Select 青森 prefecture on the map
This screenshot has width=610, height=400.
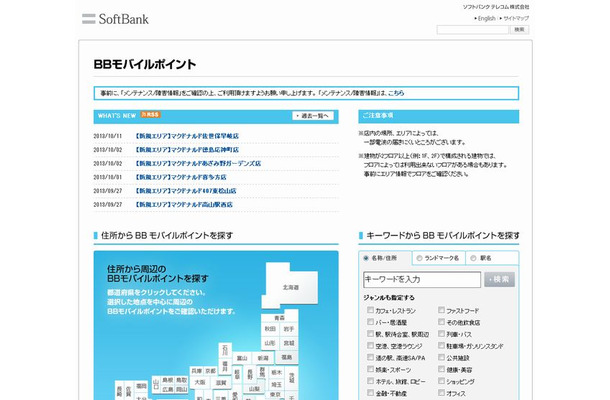click(x=280, y=317)
